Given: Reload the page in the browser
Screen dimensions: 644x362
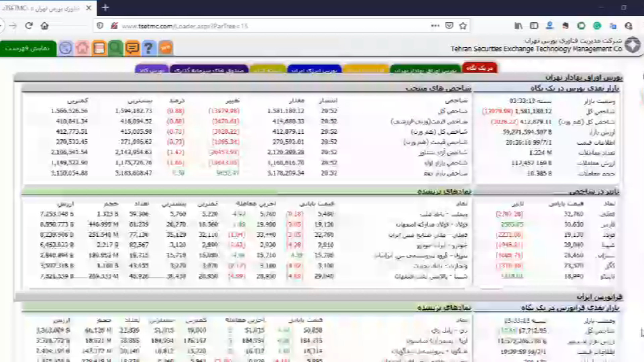Looking at the screenshot, I should pyautogui.click(x=29, y=26).
